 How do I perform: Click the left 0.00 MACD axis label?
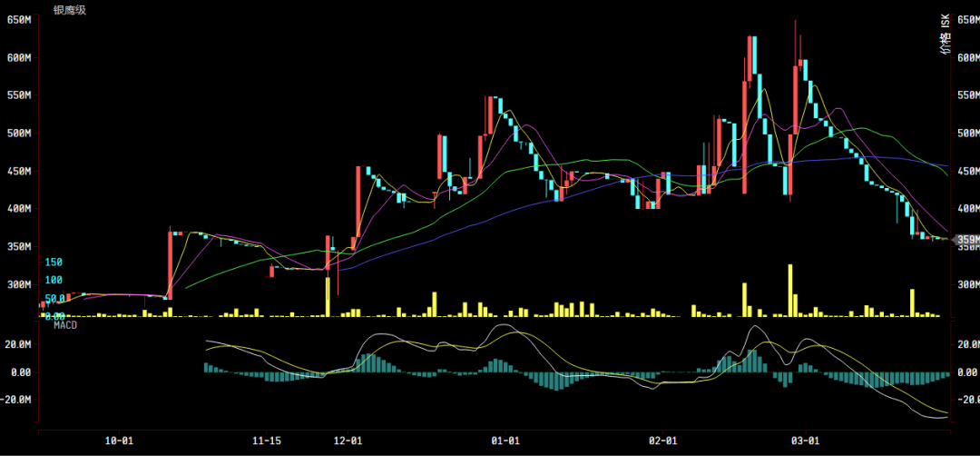20,372
